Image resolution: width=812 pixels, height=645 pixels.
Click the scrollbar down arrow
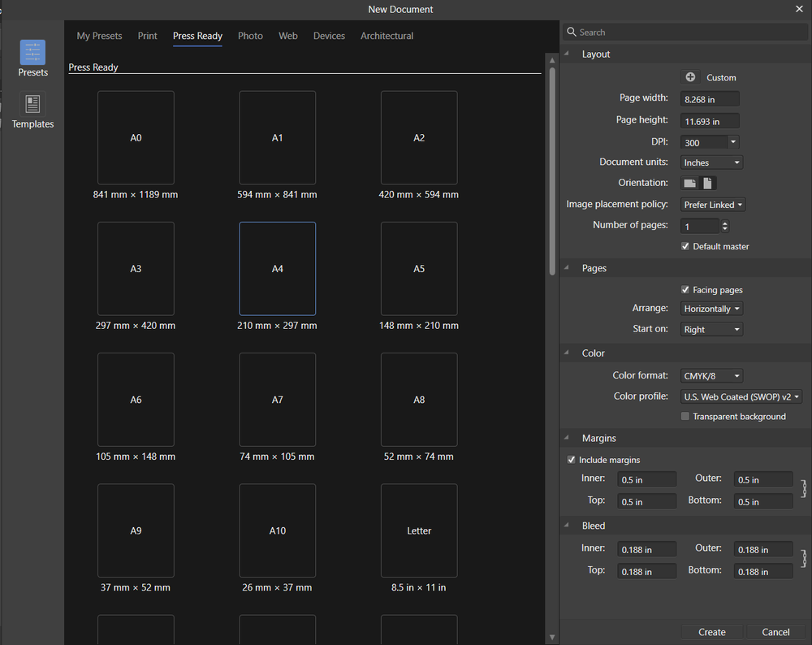552,637
